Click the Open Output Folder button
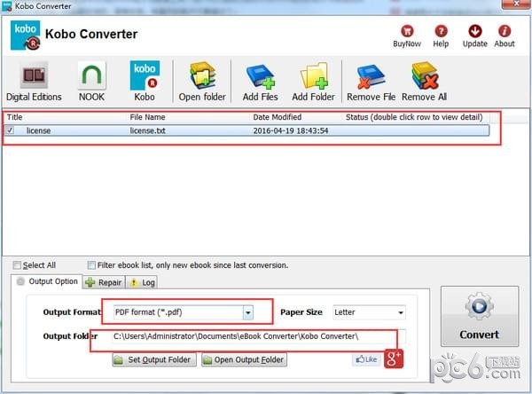Viewport: 532px width, 394px height. (x=245, y=359)
